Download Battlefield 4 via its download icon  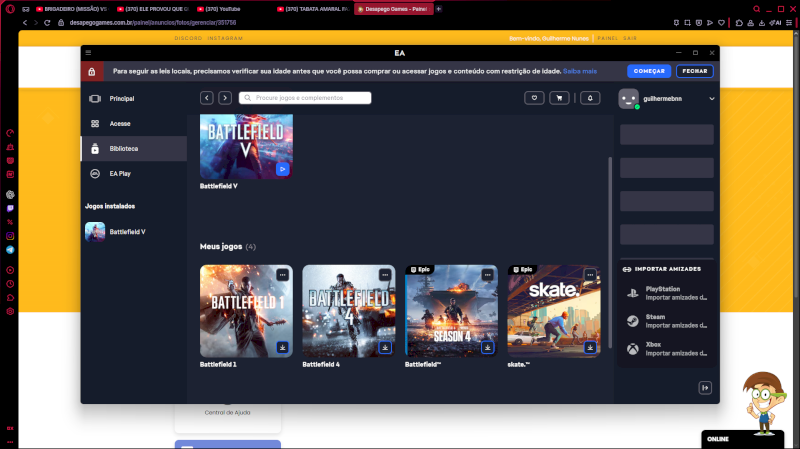click(385, 347)
